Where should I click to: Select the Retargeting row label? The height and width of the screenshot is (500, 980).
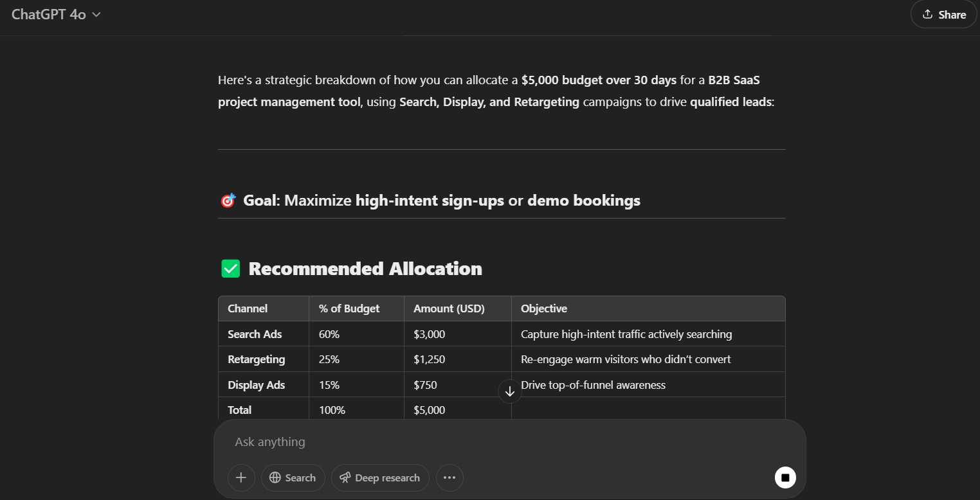coord(257,359)
